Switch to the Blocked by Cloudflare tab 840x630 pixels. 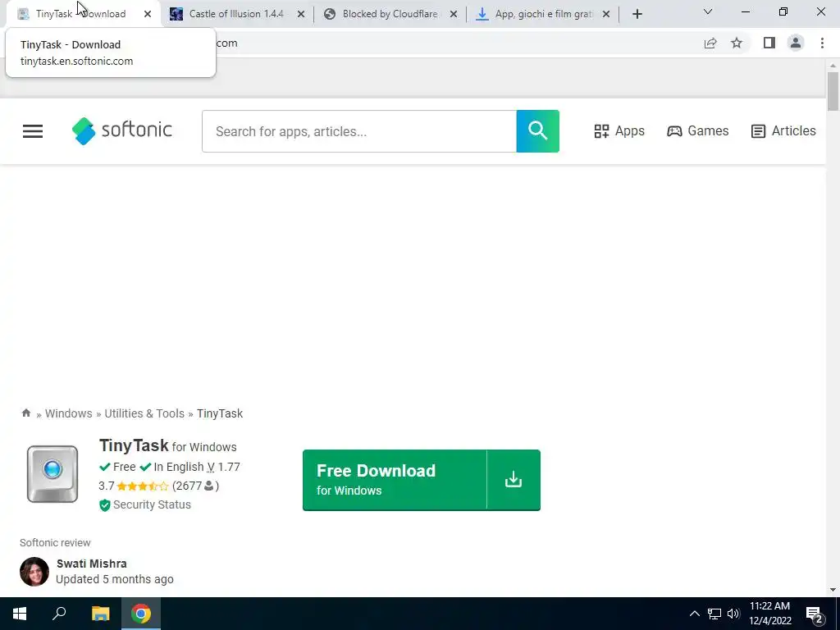point(390,14)
